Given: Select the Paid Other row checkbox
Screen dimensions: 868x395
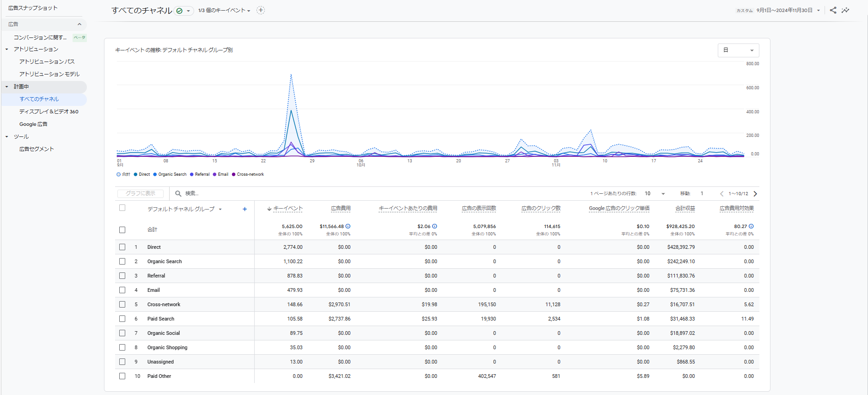Looking at the screenshot, I should pyautogui.click(x=122, y=376).
